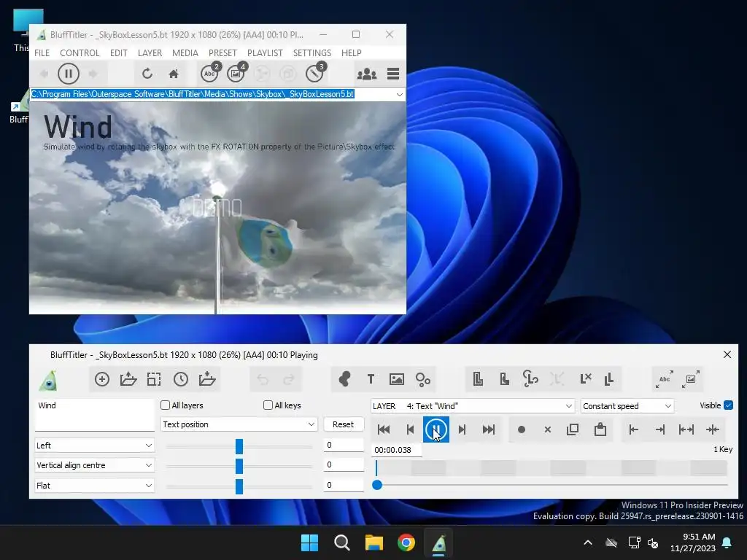Click the first L layer icon after particles
This screenshot has width=747, height=560.
point(478,379)
